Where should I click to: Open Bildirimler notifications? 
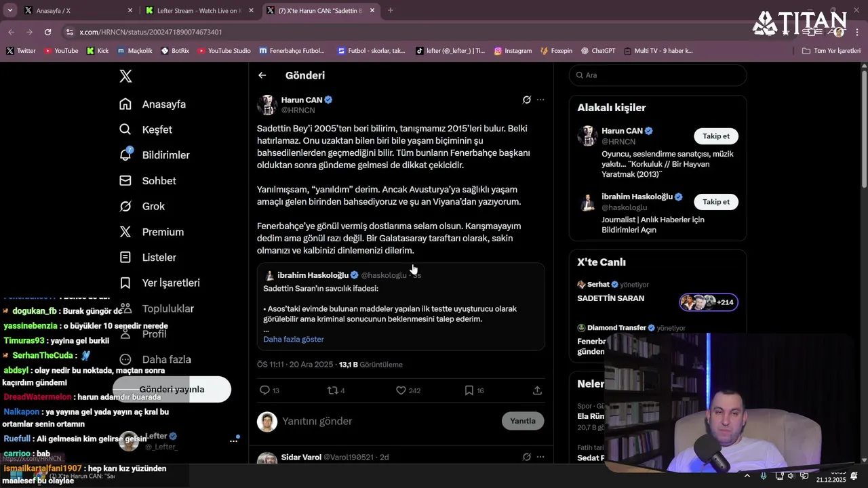point(155,155)
